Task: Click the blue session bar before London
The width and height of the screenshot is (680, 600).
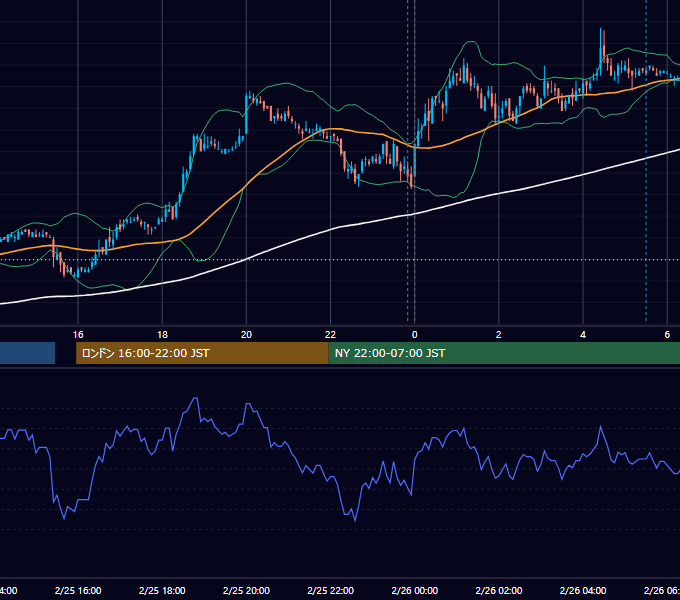Action: 27,353
